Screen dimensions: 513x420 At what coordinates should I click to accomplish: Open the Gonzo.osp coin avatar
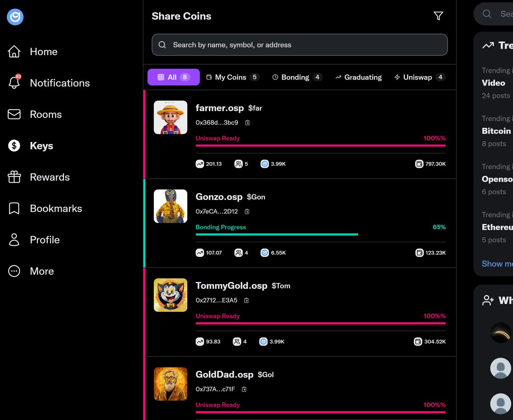tap(171, 206)
